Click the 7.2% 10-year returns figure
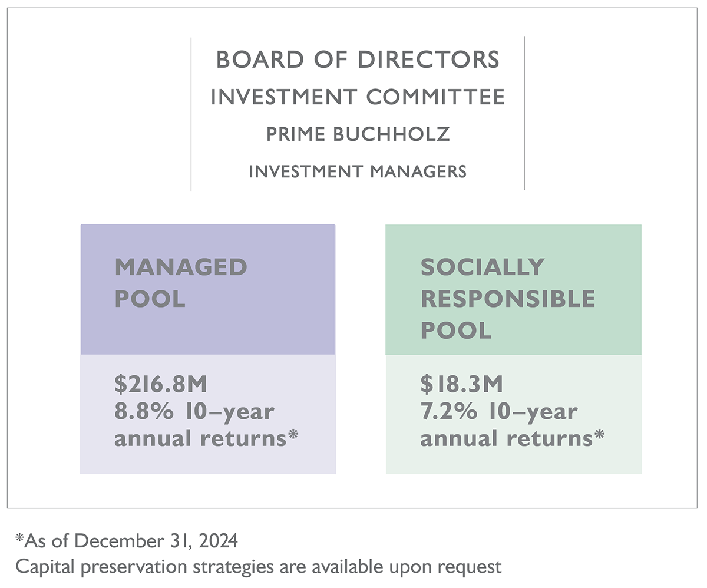The image size is (707, 588). [x=499, y=412]
